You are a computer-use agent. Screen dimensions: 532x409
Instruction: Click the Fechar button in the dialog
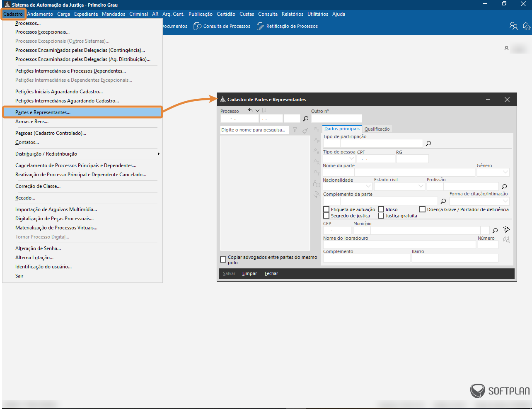coord(271,274)
